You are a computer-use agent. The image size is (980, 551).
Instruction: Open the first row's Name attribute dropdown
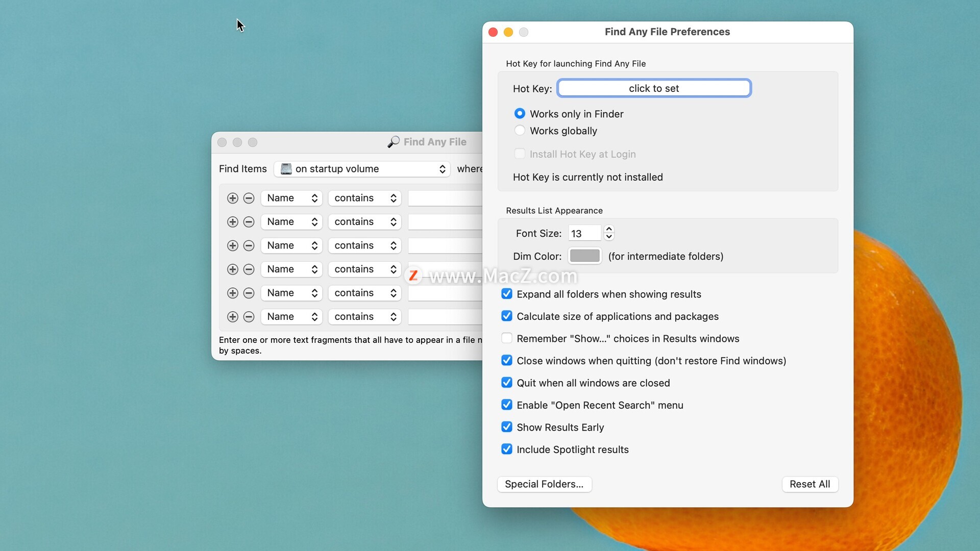click(x=291, y=198)
